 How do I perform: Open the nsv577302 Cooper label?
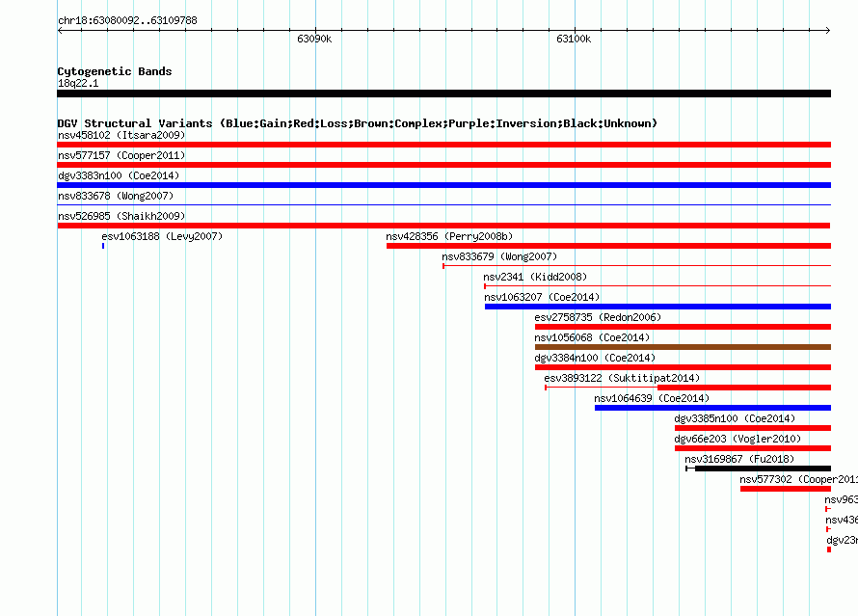tap(798, 479)
